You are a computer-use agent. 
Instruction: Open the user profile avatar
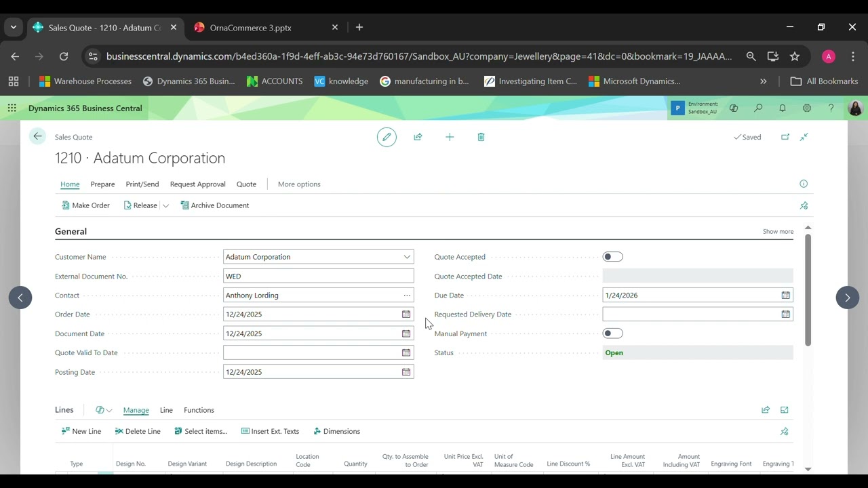(855, 108)
